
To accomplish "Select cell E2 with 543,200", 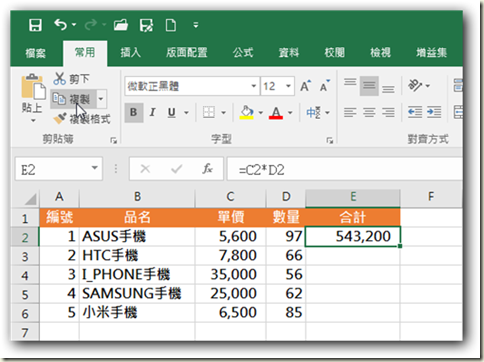I will click(353, 237).
